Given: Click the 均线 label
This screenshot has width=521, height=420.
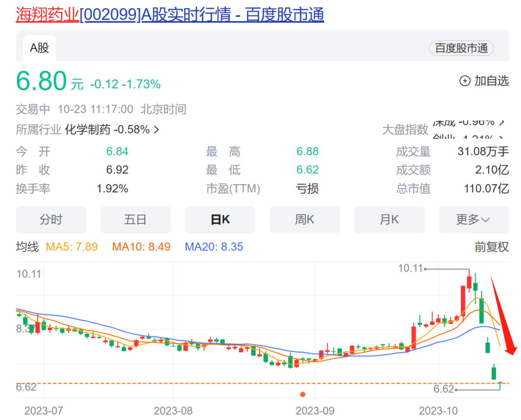Looking at the screenshot, I should [x=27, y=247].
